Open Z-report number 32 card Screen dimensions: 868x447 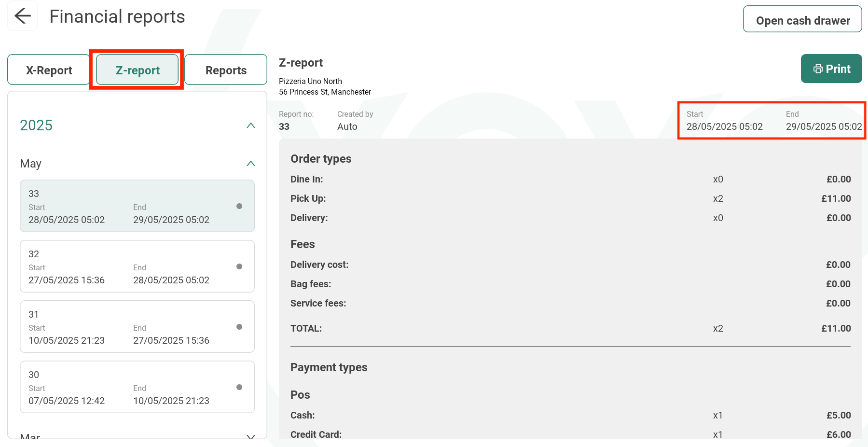(x=137, y=266)
